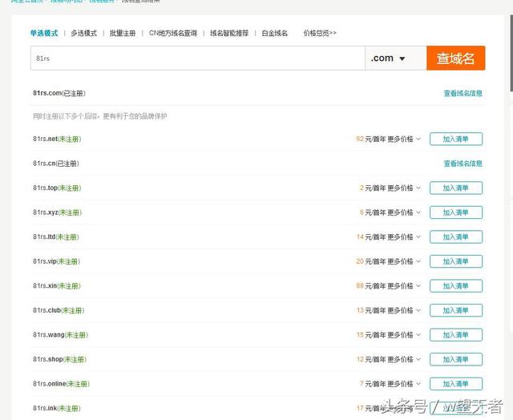Switch to 多选模式 tab
This screenshot has height=420, width=513.
click(x=83, y=33)
